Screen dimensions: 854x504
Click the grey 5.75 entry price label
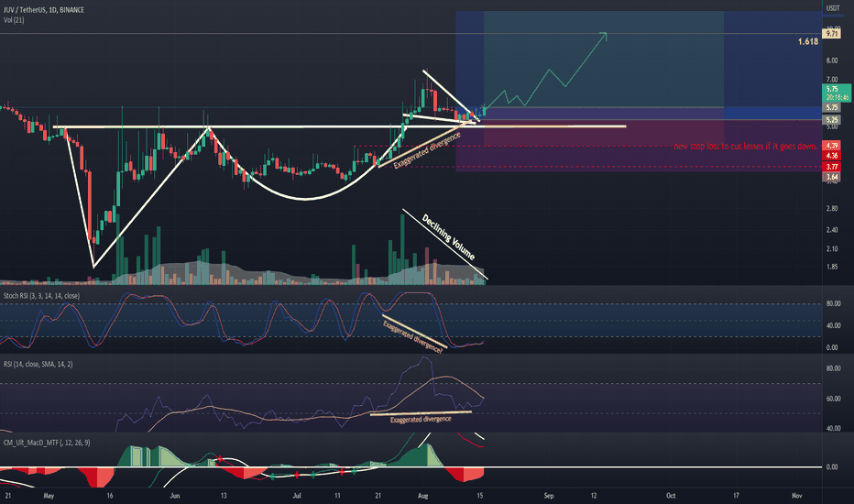click(x=832, y=108)
